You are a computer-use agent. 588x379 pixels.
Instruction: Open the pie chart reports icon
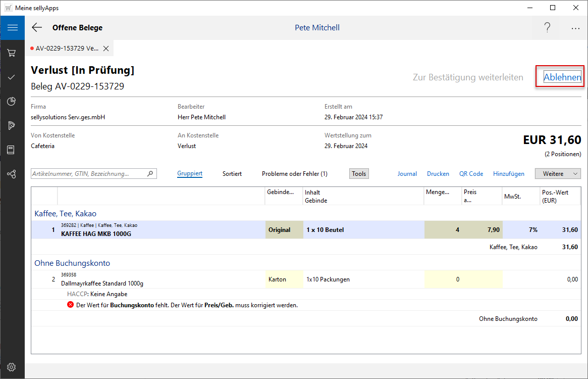[x=12, y=101]
